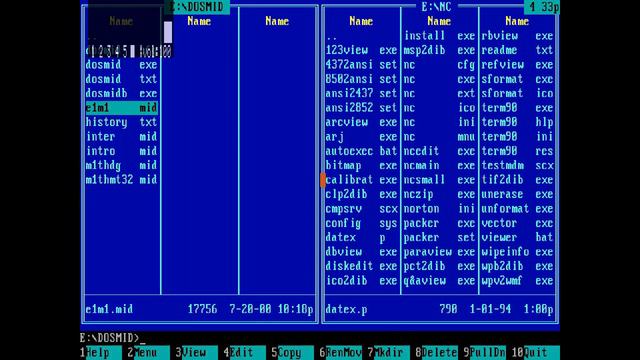
Task: Select nc mnu file
Action: click(x=440, y=136)
